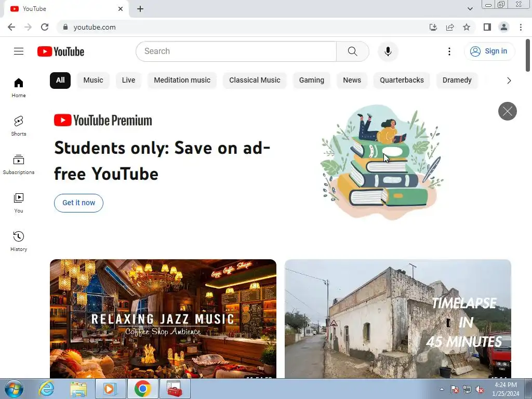Click the Sign in button

[x=489, y=51]
